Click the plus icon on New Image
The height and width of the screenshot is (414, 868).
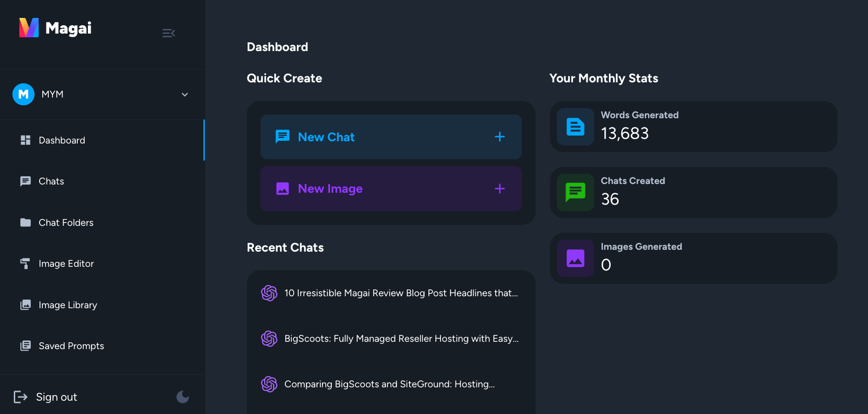click(x=500, y=189)
